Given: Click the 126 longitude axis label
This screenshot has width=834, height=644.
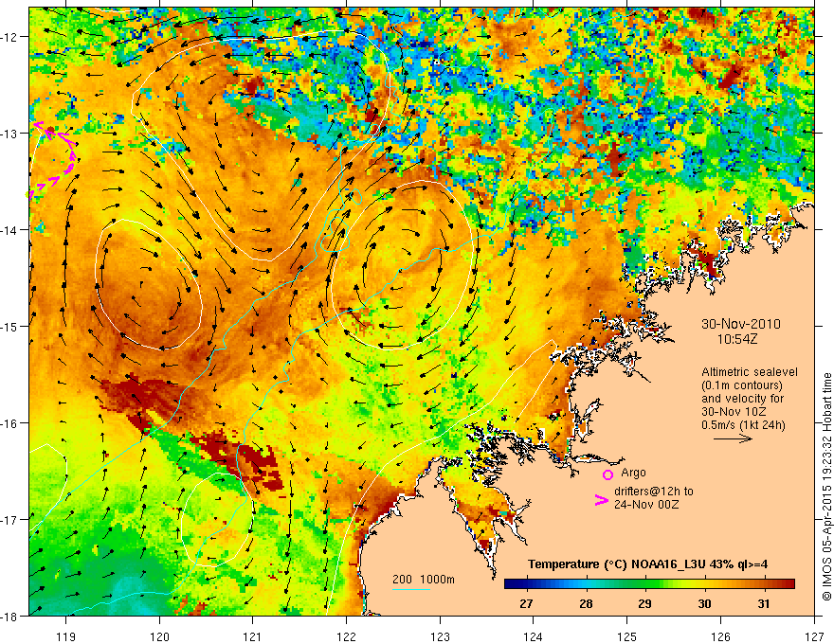Looking at the screenshot, I should click(x=720, y=636).
